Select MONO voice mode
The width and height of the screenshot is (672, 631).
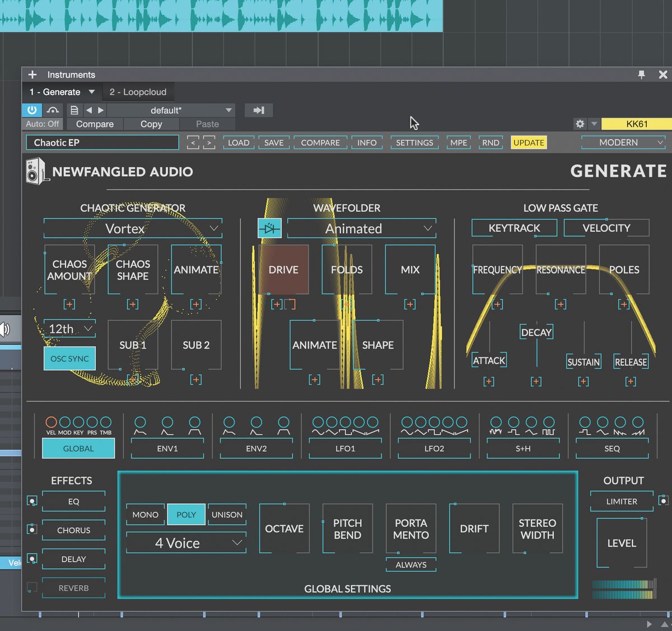pyautogui.click(x=145, y=514)
